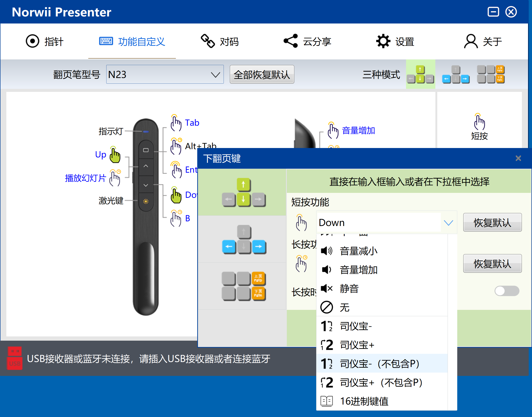Close the 下翻页键 dialog
532x417 pixels.
point(518,158)
